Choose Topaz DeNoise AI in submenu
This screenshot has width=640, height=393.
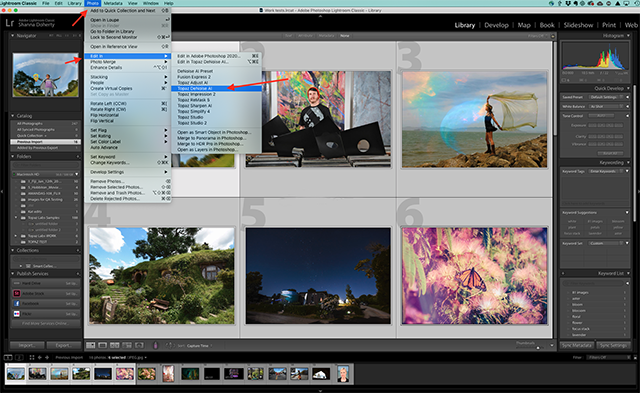coord(216,88)
